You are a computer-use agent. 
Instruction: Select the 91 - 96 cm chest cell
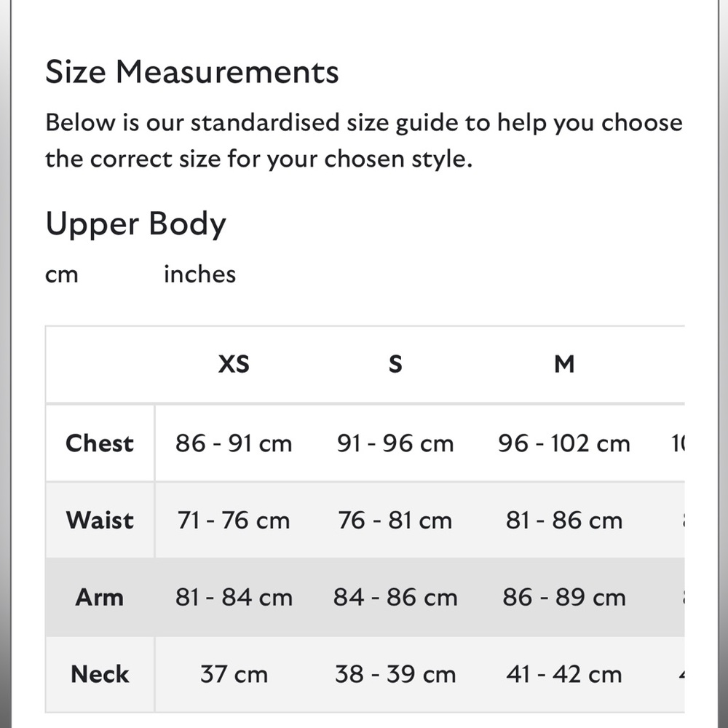coord(395,443)
